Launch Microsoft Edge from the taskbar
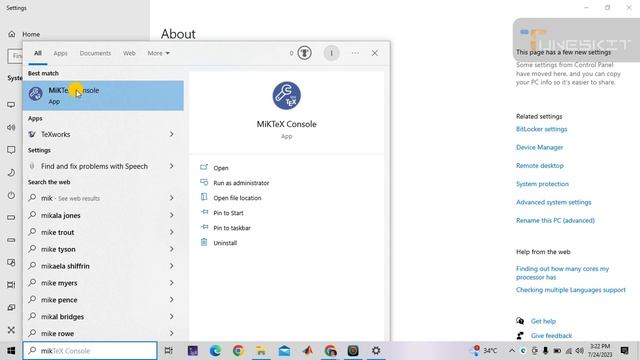The width and height of the screenshot is (640, 360). click(x=215, y=351)
